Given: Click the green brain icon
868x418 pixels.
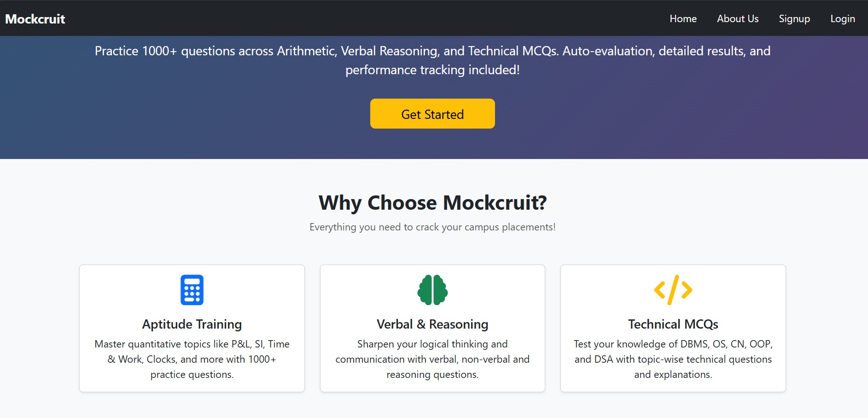Looking at the screenshot, I should pos(432,289).
